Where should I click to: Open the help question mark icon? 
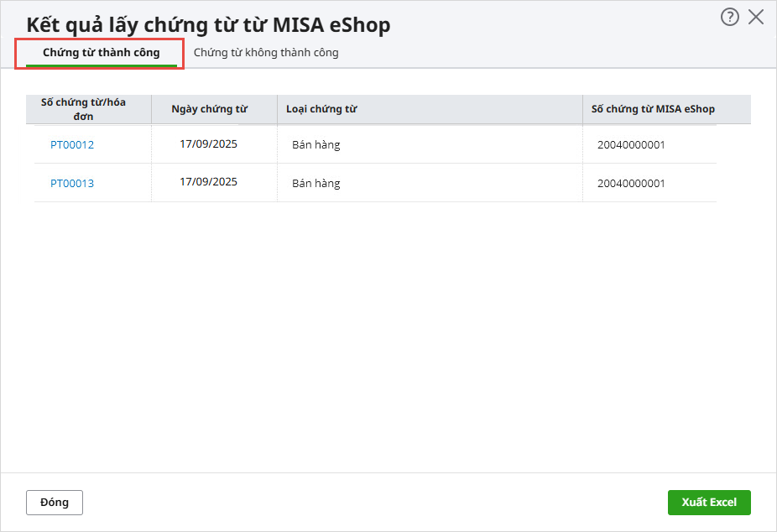[729, 17]
